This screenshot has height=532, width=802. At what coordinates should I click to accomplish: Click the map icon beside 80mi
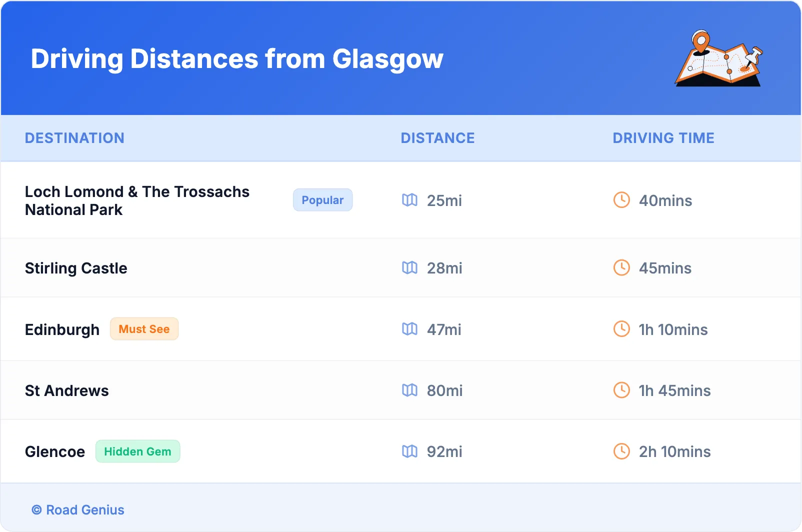pyautogui.click(x=409, y=390)
